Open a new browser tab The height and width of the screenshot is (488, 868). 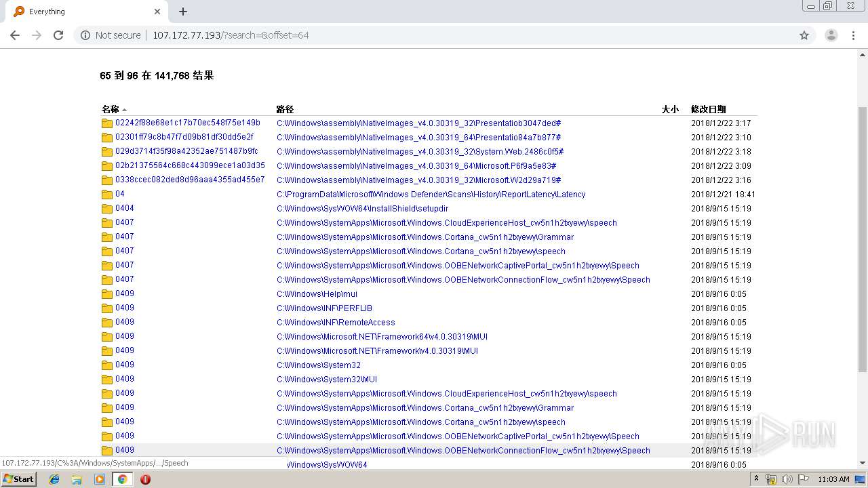pyautogui.click(x=183, y=12)
